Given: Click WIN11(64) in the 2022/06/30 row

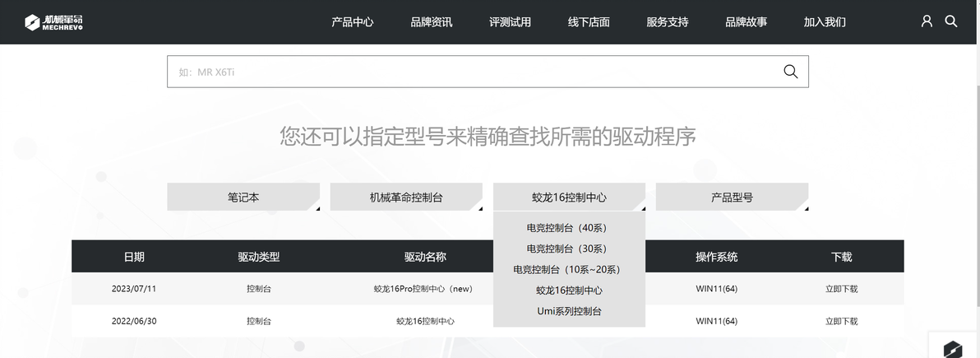Looking at the screenshot, I should 717,321.
